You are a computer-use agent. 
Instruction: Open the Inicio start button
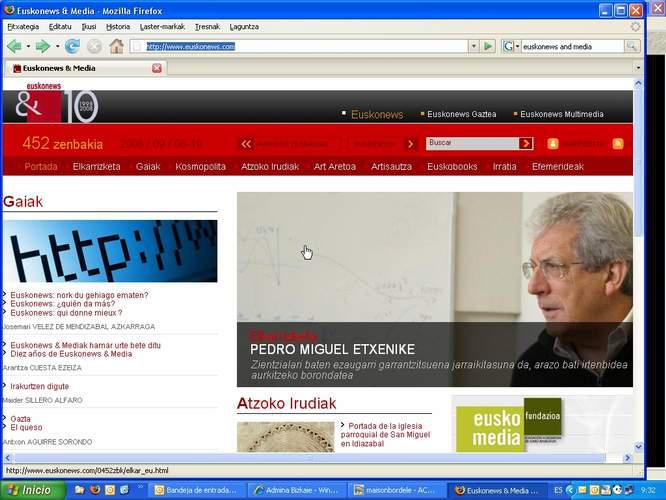(x=33, y=490)
